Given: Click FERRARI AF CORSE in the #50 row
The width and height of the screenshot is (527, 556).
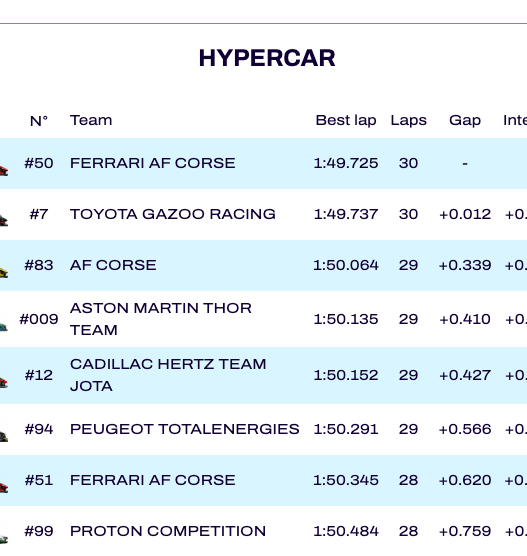Looking at the screenshot, I should point(152,163).
